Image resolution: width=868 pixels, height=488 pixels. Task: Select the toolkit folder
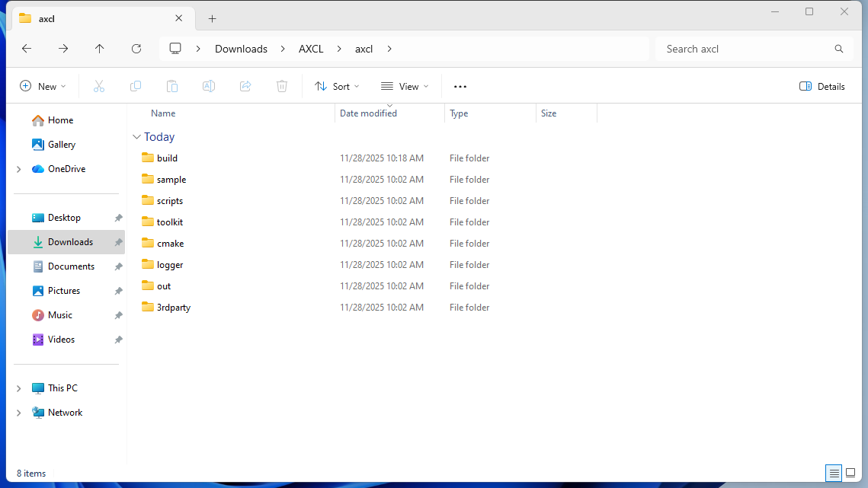point(170,222)
